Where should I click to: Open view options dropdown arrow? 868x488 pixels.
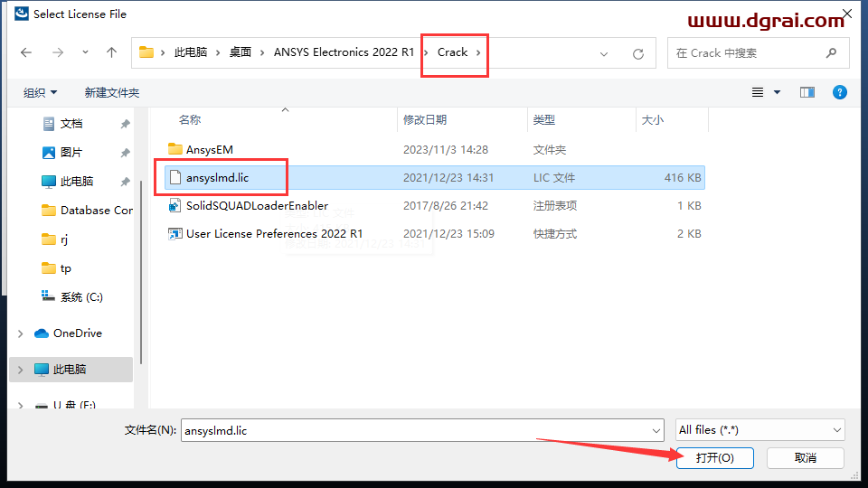coord(778,92)
